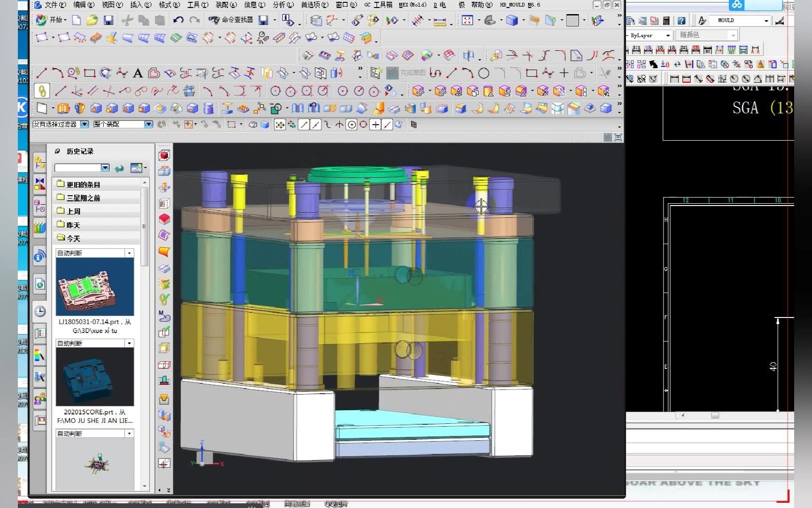This screenshot has height=508, width=812.
Task: Open the 没有选择过滤器 filter dropdown
Action: pos(61,124)
